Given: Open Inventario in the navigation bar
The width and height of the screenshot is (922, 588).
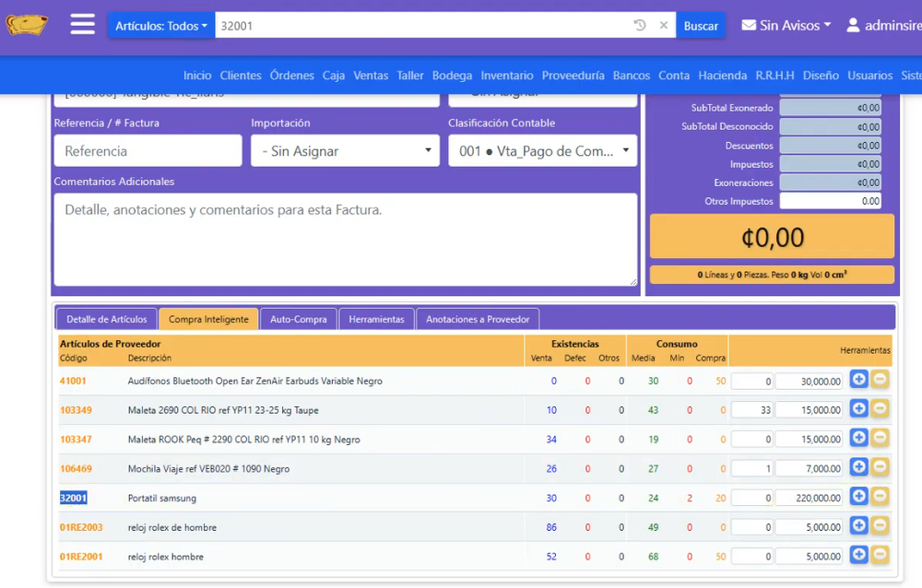Looking at the screenshot, I should pyautogui.click(x=507, y=76).
